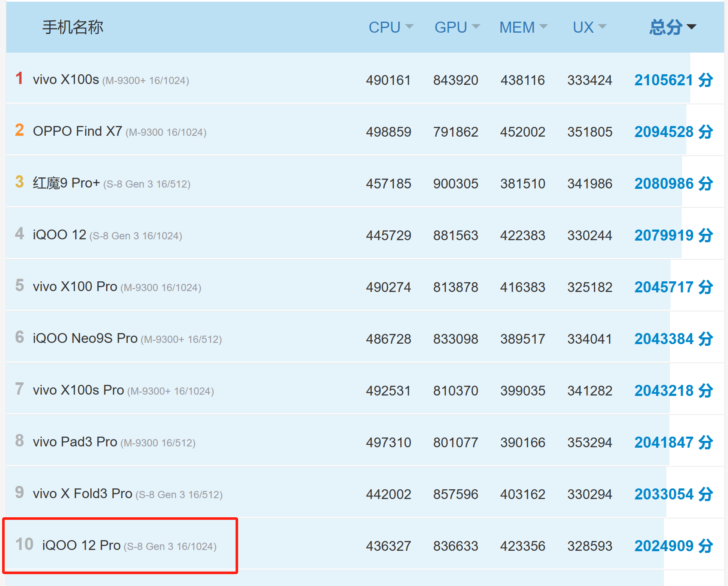728x586 pixels.
Task: Click CPU value 498859 for OPPO Find X7
Action: pos(388,132)
